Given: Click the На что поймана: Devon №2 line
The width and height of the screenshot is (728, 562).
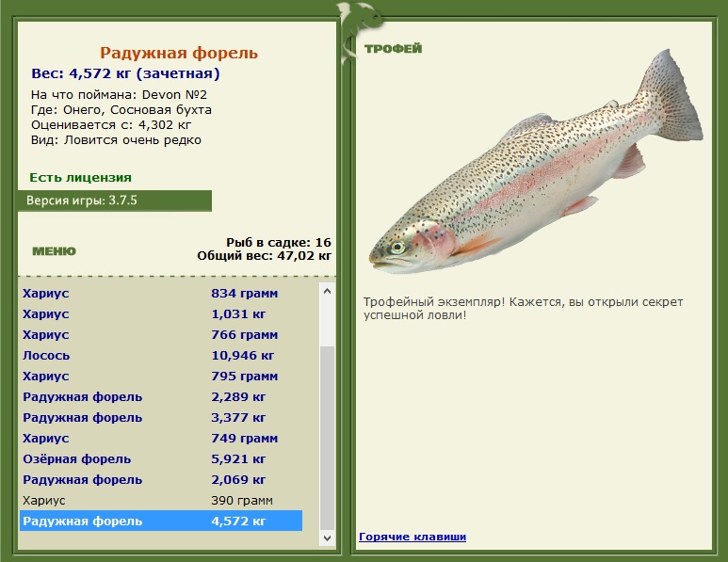Looking at the screenshot, I should [x=119, y=95].
